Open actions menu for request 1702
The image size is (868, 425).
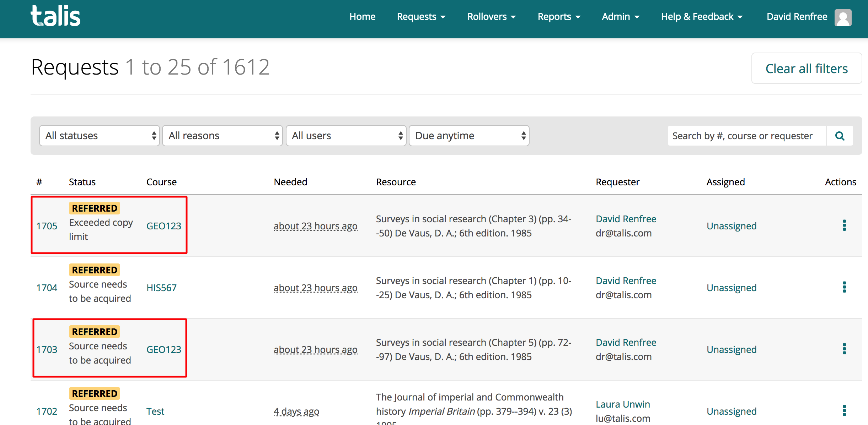click(844, 411)
